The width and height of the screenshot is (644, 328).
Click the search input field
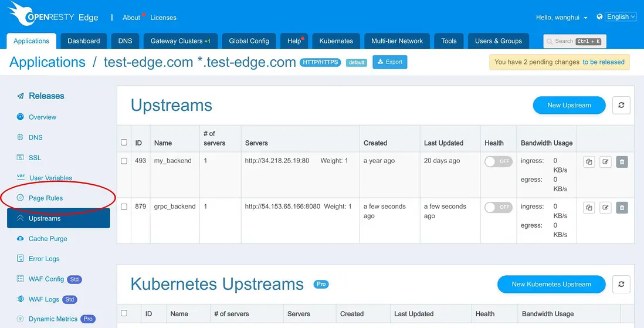tap(575, 41)
